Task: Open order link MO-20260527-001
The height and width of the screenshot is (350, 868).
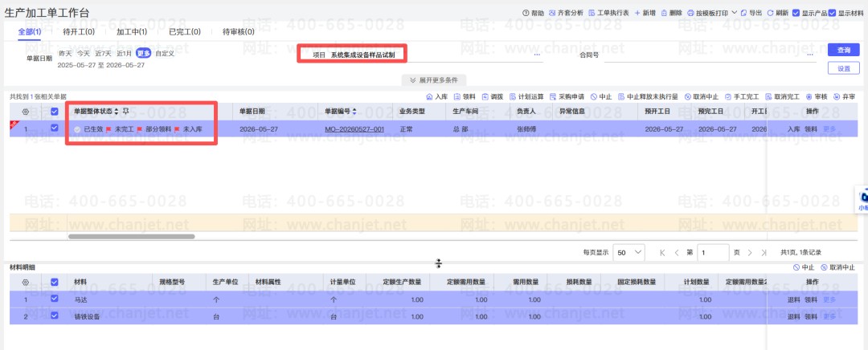Action: coord(354,128)
